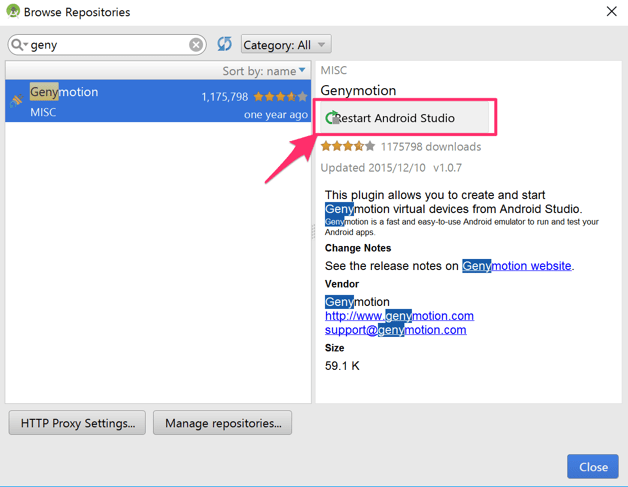The height and width of the screenshot is (487, 628).
Task: Click the Genymotion title in details pane
Action: coord(358,91)
